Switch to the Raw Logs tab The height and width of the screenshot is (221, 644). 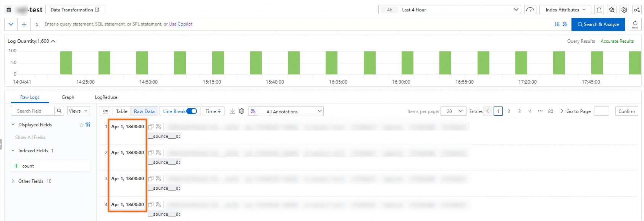tap(30, 97)
